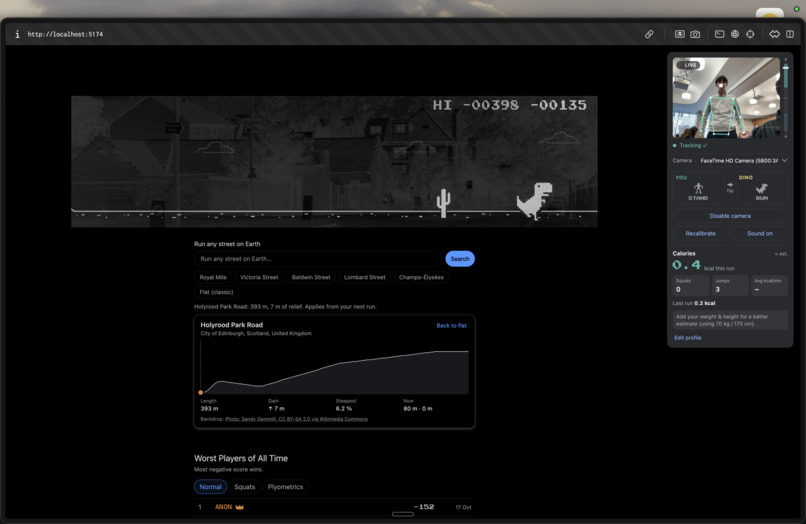Choose the Champs-Élysées chip
Image resolution: width=806 pixels, height=524 pixels.
coord(421,277)
